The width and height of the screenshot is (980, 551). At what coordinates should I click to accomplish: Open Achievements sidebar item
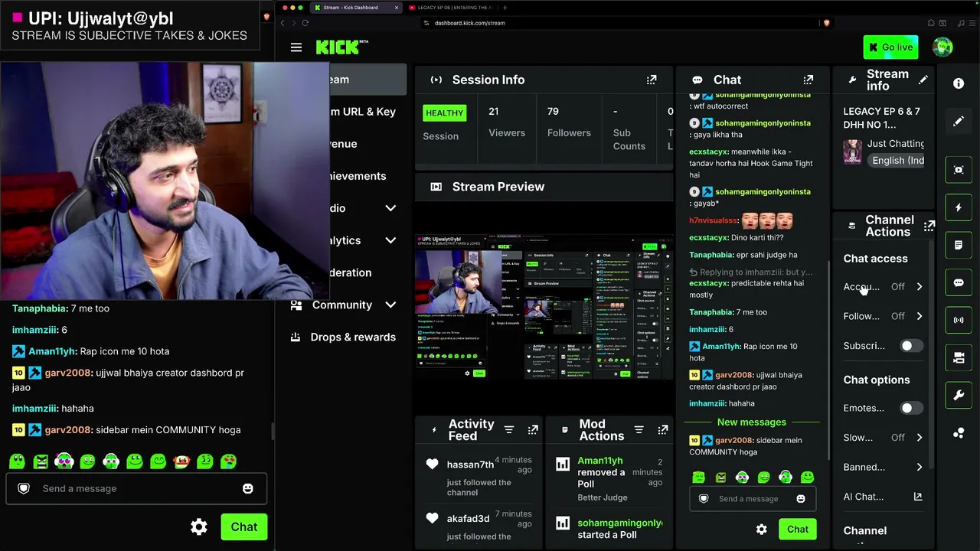pyautogui.click(x=358, y=176)
